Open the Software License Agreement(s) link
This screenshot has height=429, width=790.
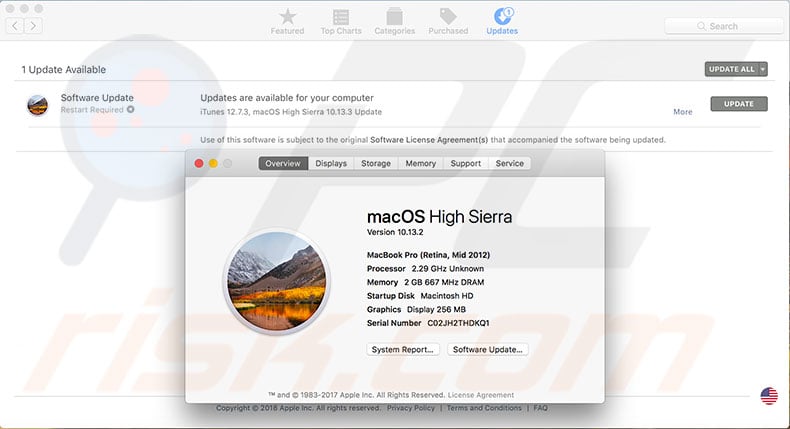click(429, 140)
